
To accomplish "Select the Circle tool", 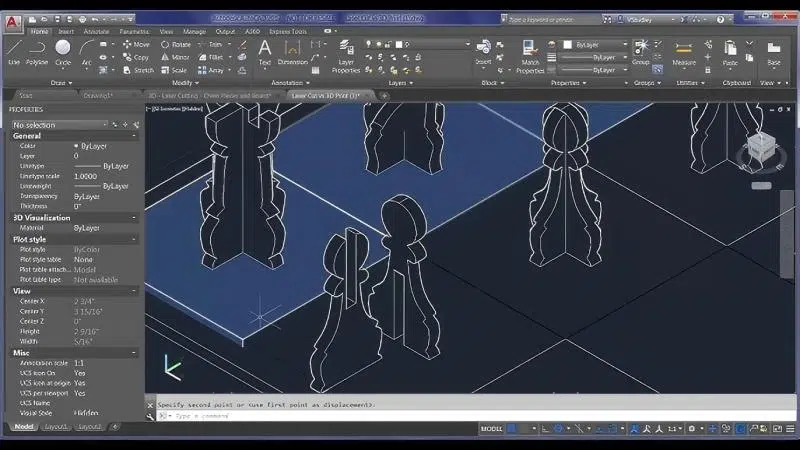I will (63, 52).
